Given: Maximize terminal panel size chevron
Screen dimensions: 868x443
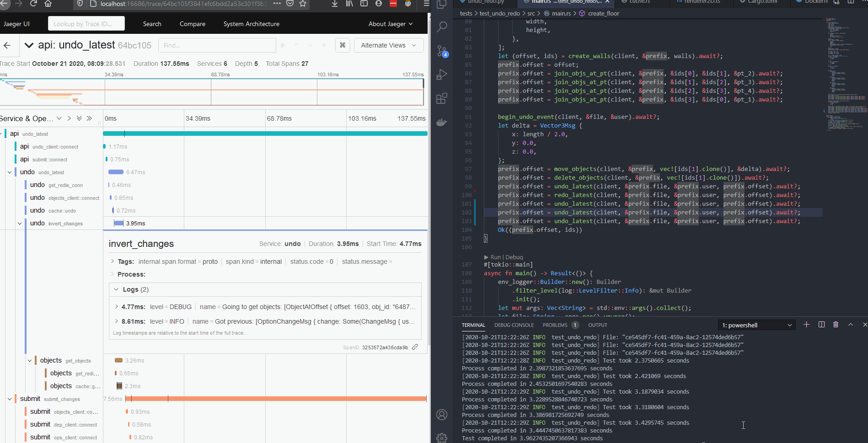Looking at the screenshot, I should pos(851,325).
